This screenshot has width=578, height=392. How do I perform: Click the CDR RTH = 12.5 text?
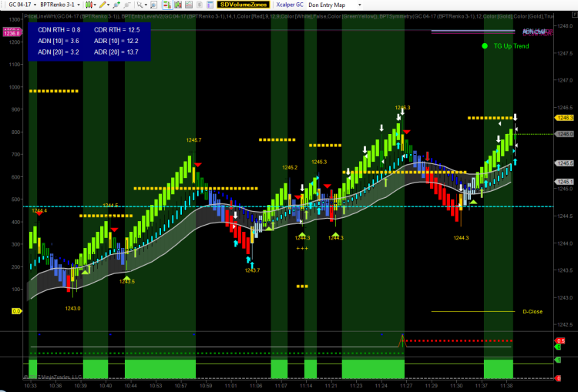pyautogui.click(x=117, y=30)
